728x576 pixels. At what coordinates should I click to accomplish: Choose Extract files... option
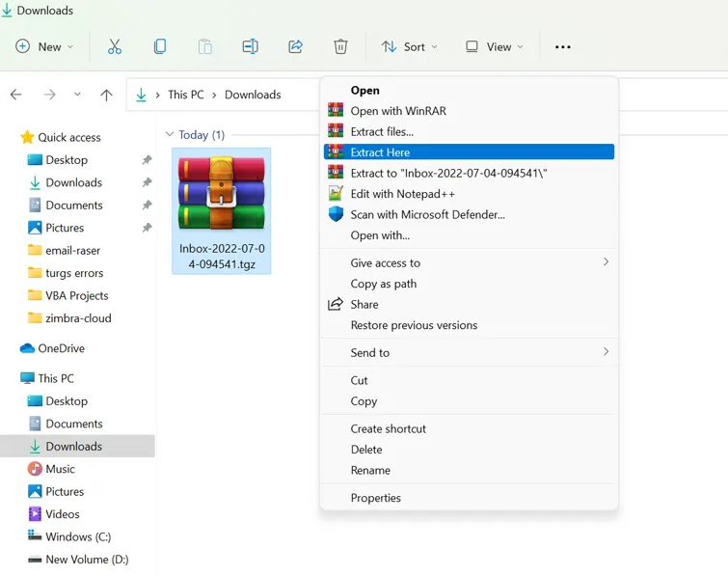tap(469, 131)
